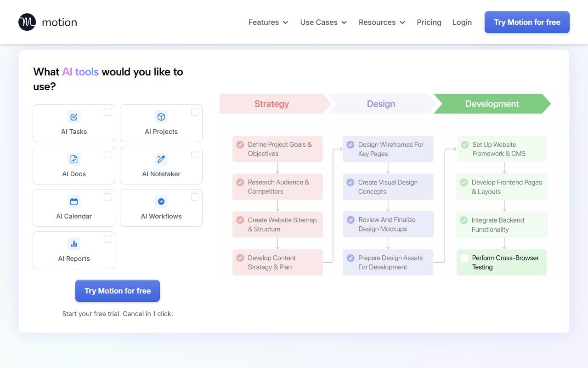The height and width of the screenshot is (368, 588).
Task: Click the AI Projects cube icon
Action: [161, 117]
